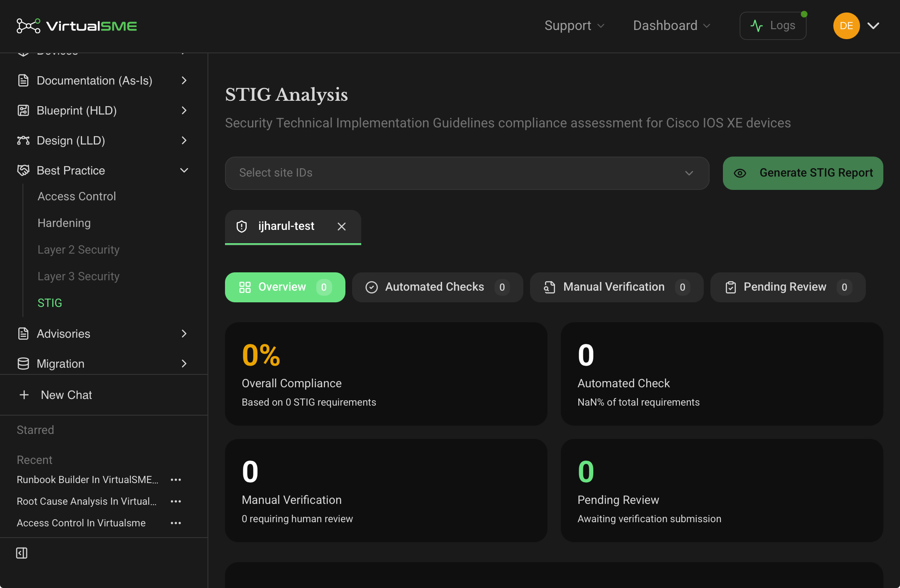Start a New Chat
The width and height of the screenshot is (900, 588).
point(66,395)
